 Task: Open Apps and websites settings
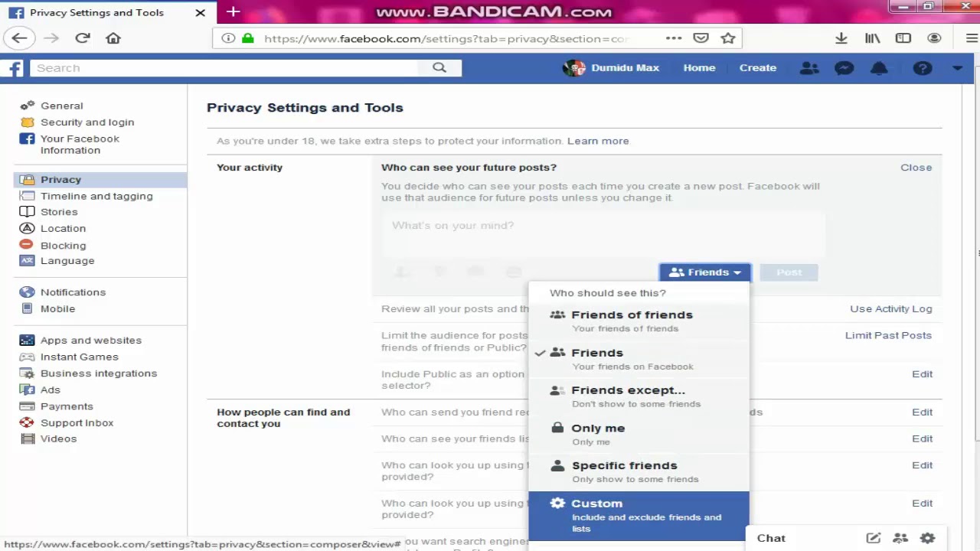(x=90, y=341)
